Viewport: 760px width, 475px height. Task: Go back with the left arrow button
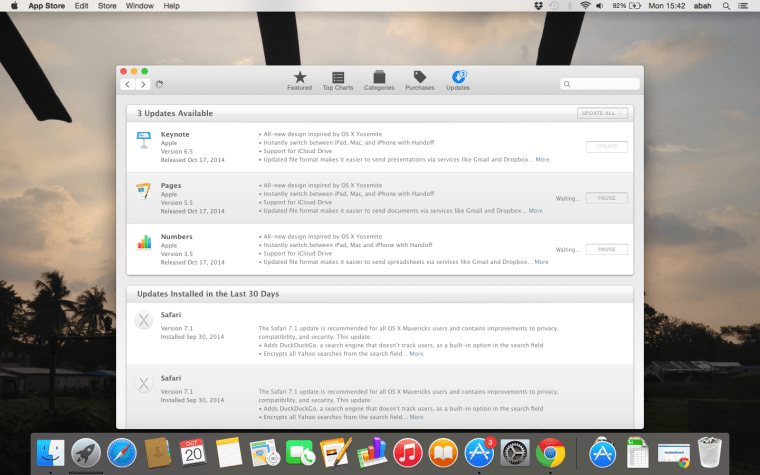pos(127,84)
